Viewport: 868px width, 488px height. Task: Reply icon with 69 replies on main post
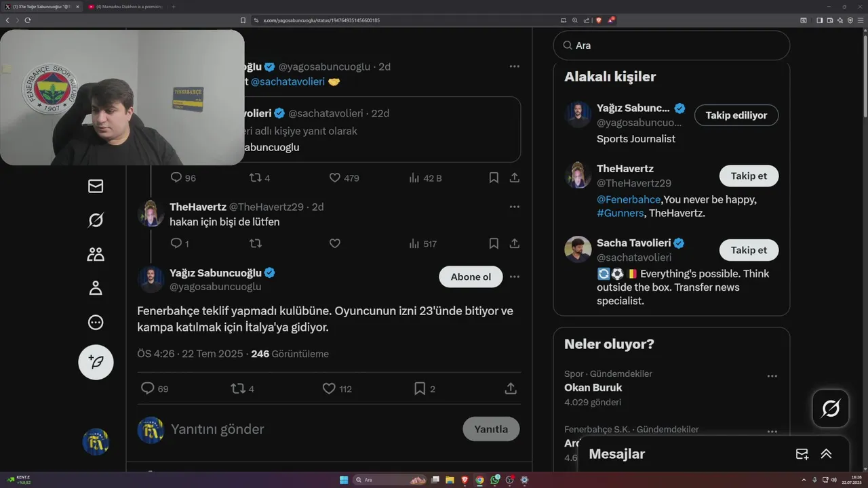tap(147, 388)
